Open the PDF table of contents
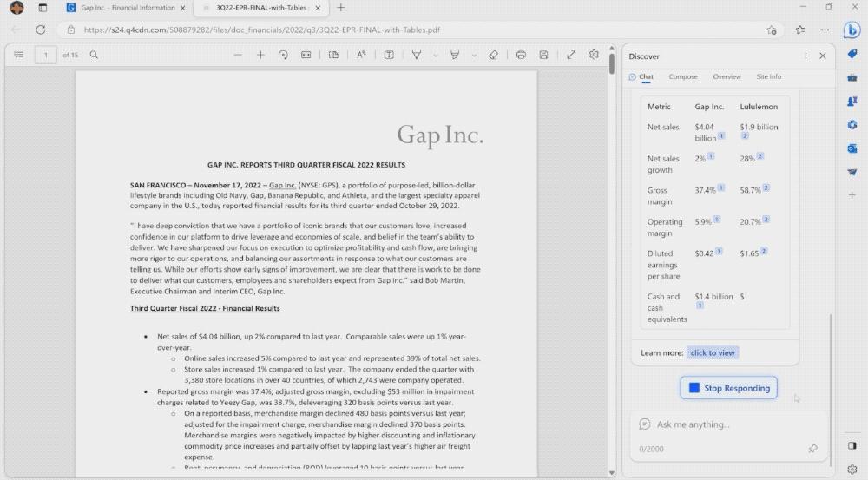 pyautogui.click(x=18, y=55)
